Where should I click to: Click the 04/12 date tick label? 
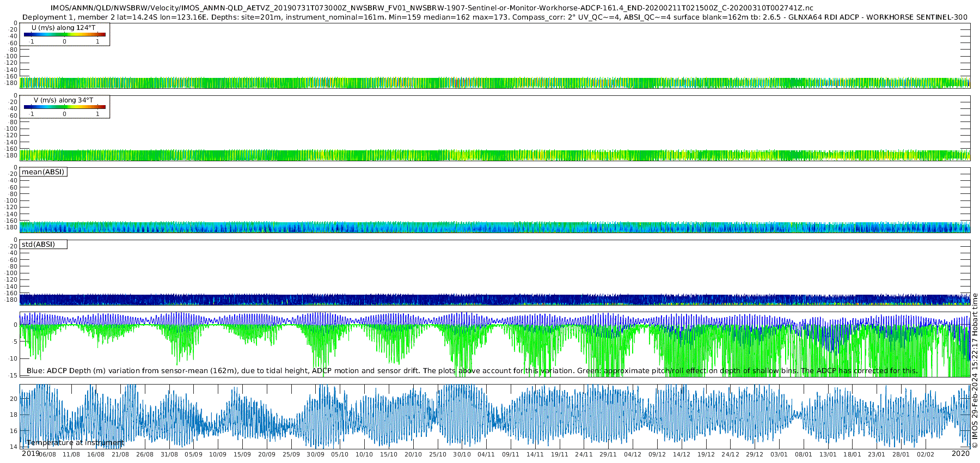click(633, 454)
